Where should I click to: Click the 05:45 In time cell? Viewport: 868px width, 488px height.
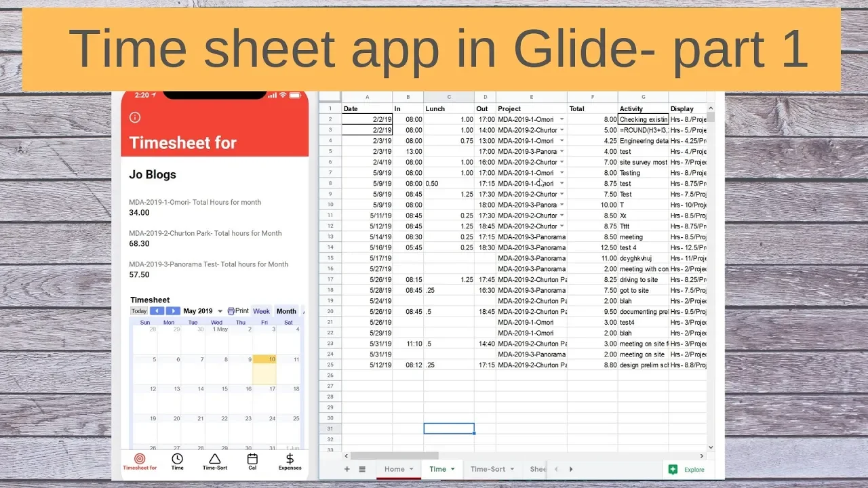(408, 247)
